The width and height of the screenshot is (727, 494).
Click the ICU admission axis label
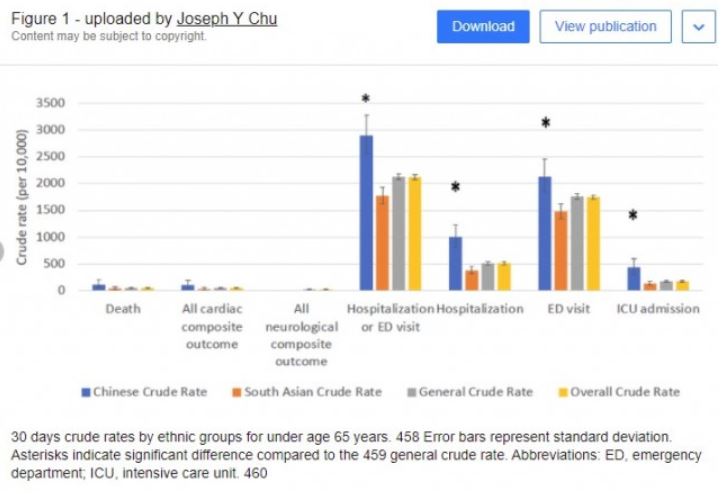(x=657, y=309)
